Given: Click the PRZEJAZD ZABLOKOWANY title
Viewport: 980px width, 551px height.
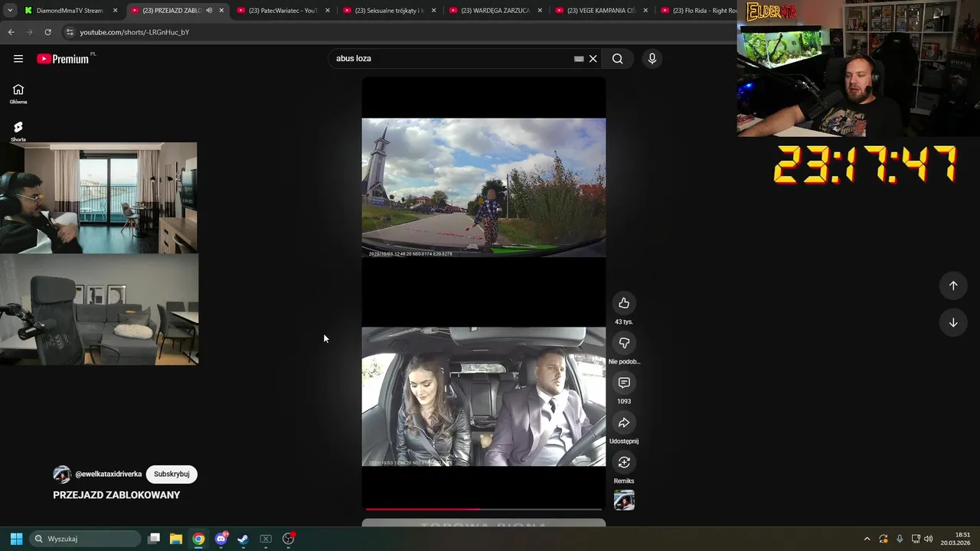Looking at the screenshot, I should coord(116,495).
